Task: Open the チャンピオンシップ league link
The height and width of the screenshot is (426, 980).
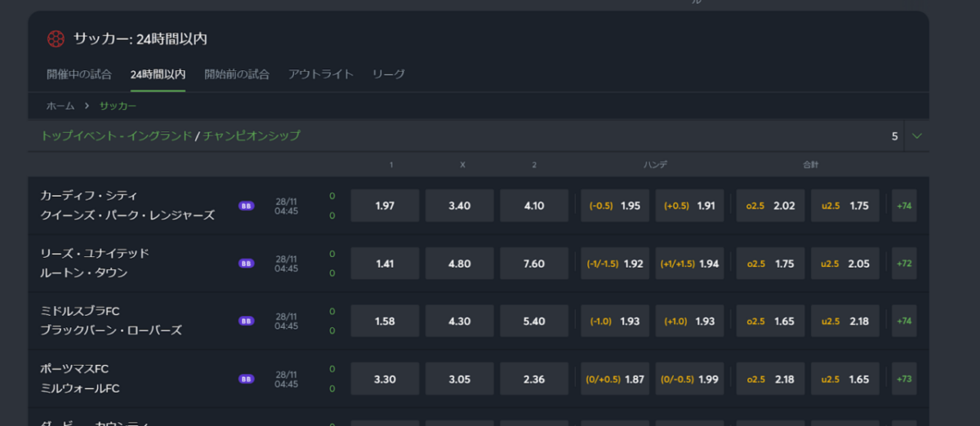Action: 252,136
